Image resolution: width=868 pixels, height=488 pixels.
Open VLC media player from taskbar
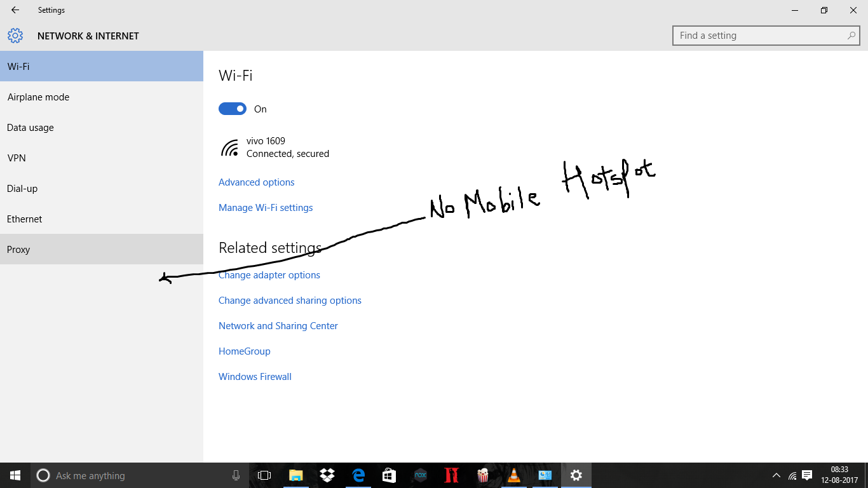tap(513, 475)
